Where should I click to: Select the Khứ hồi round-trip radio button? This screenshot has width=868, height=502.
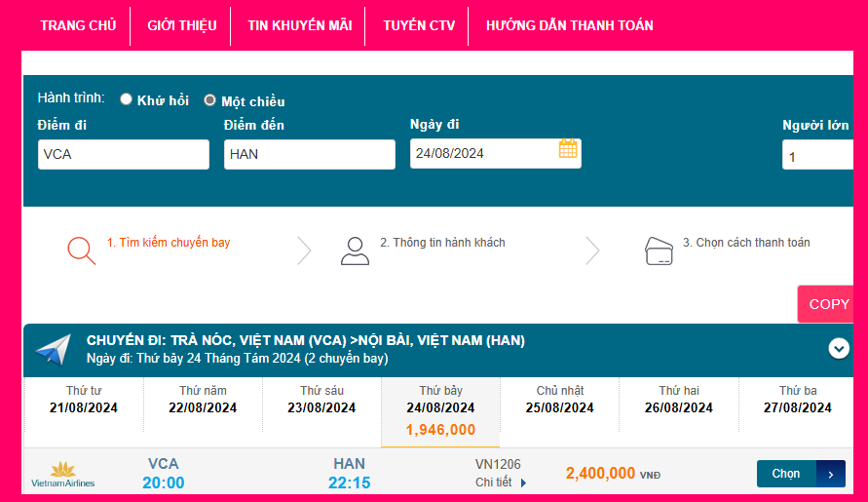pos(127,99)
